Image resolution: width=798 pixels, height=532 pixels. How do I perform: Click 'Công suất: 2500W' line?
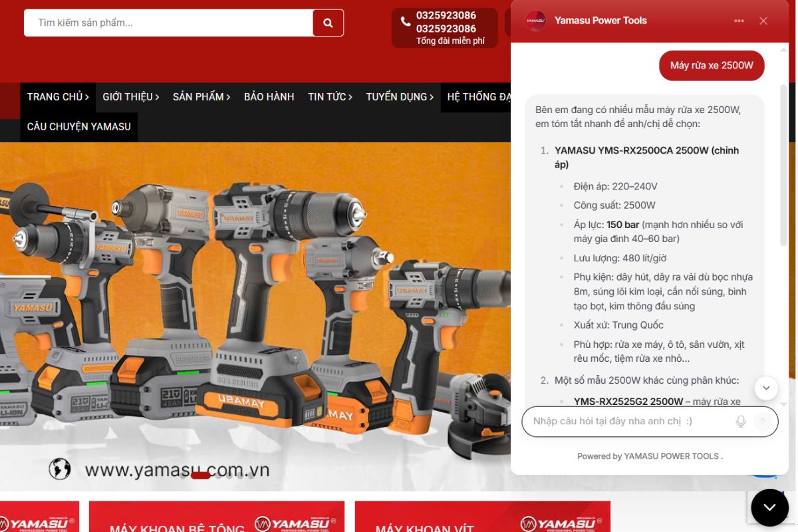pos(614,205)
